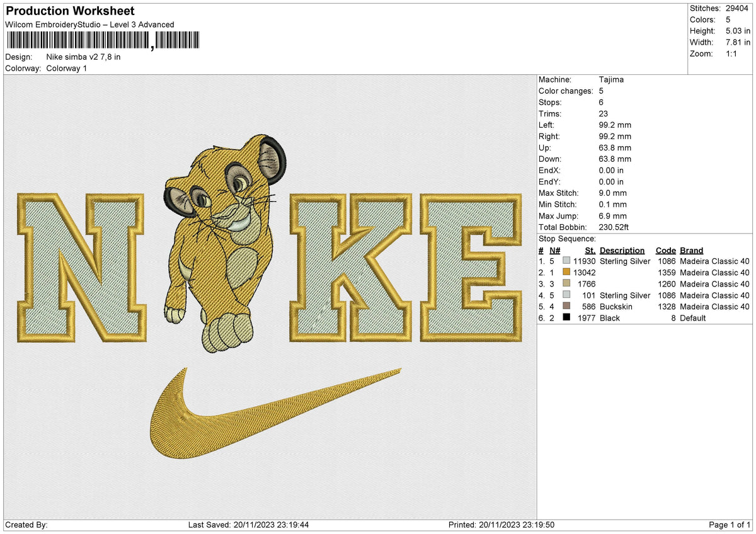
Task: Click the 'Production Worksheet' title
Action: [x=70, y=11]
